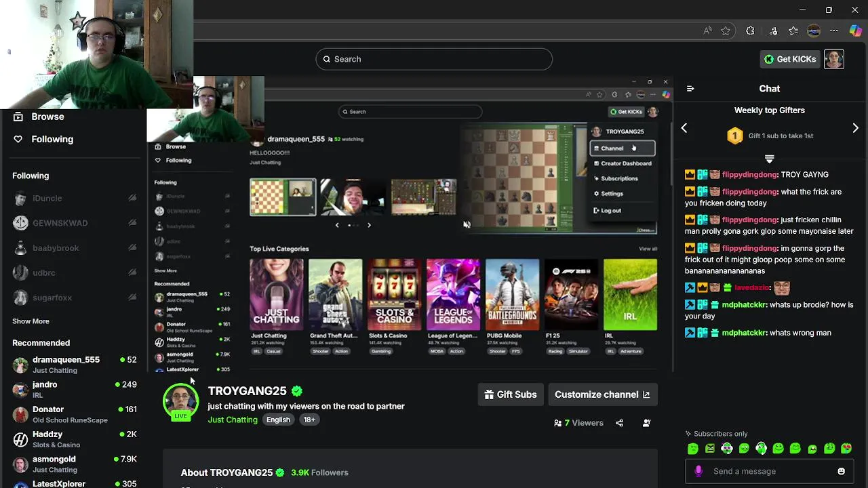Go to previous gifters leaderboard slide
Image resolution: width=868 pixels, height=488 pixels.
(684, 128)
